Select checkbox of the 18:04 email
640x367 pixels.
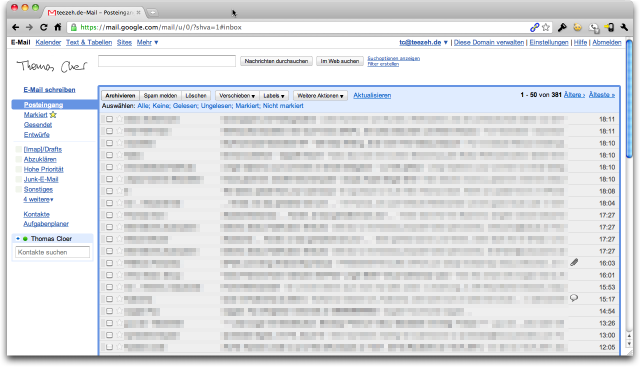click(x=109, y=203)
